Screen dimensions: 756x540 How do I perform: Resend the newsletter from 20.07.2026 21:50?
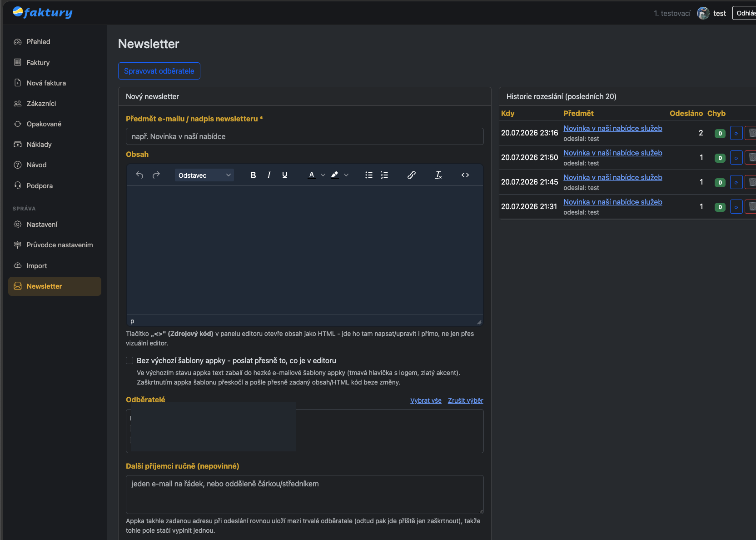736,158
